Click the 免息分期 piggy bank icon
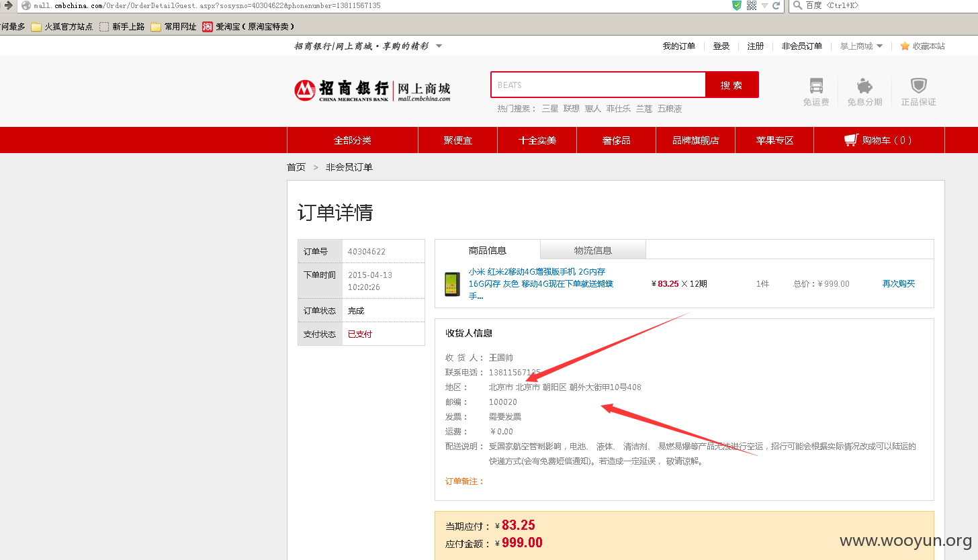This screenshot has width=978, height=560. [864, 86]
